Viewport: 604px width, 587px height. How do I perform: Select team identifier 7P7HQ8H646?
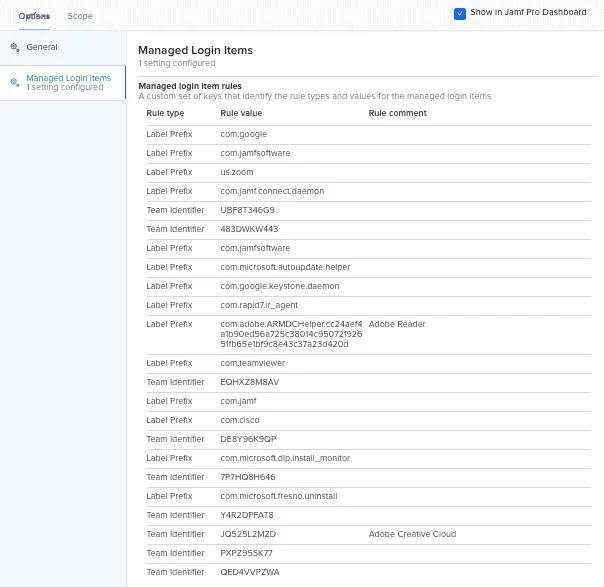248,477
